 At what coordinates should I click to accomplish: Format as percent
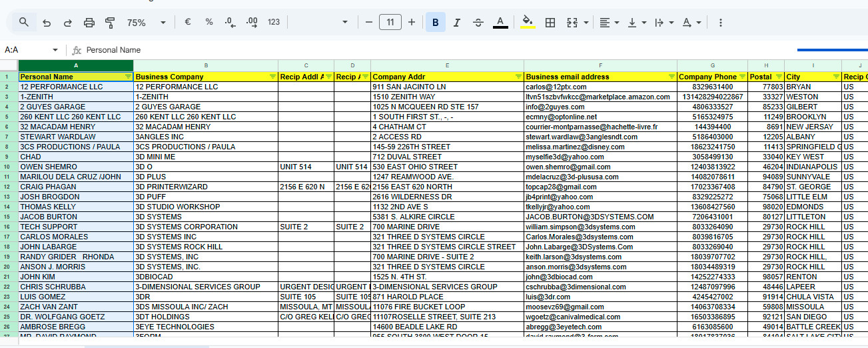209,23
